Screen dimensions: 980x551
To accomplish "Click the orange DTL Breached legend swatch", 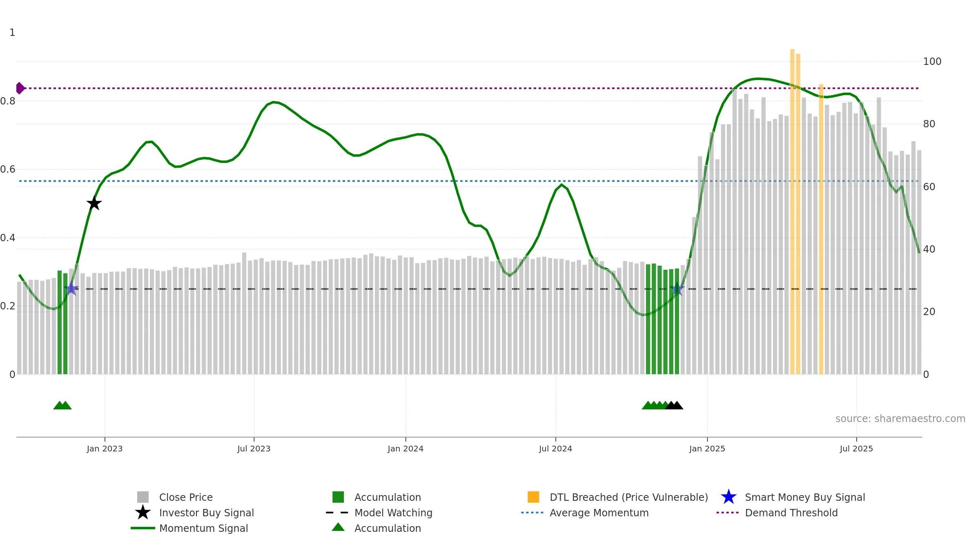I will pos(533,497).
